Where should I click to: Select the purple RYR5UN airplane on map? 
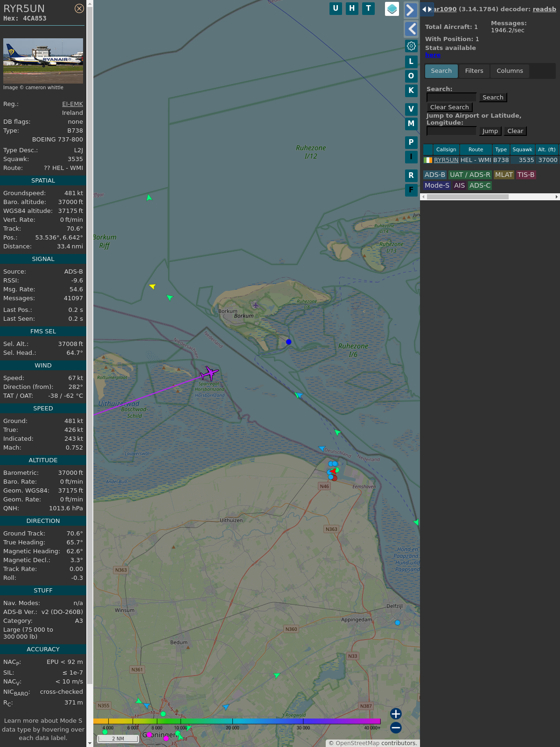[x=209, y=373]
